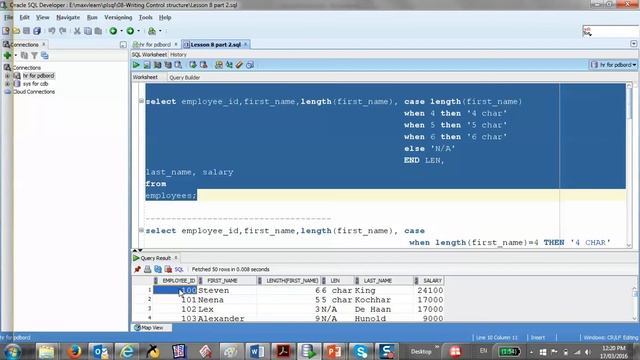Click the salary cell 24100

click(429, 290)
